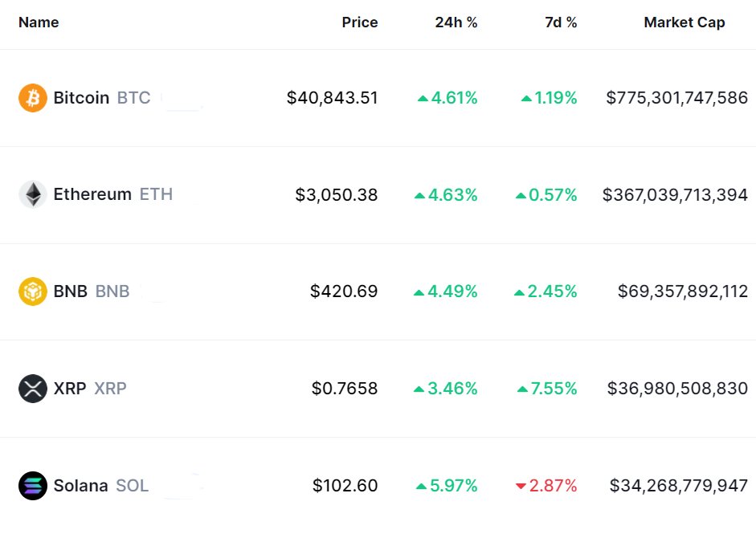The height and width of the screenshot is (534, 756).
Task: Click XRP's green 7d up arrow
Action: pyautogui.click(x=522, y=389)
